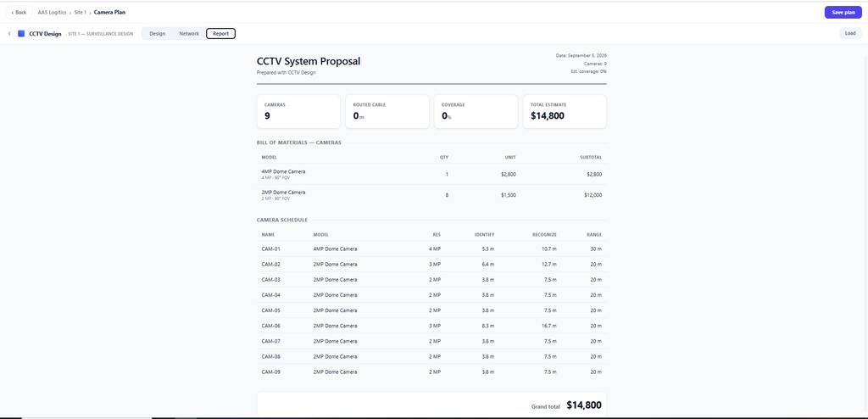Click the 6.4 m identify value
The image size is (868, 419).
[487, 265]
